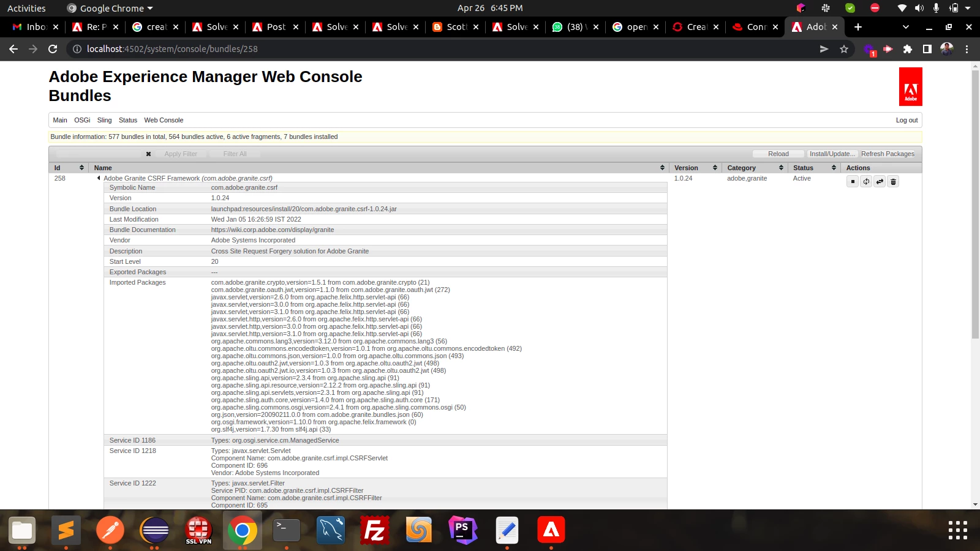Screen dimensions: 980x551
Task: Click the page vertical scrollbar
Action: pyautogui.click(x=975, y=204)
